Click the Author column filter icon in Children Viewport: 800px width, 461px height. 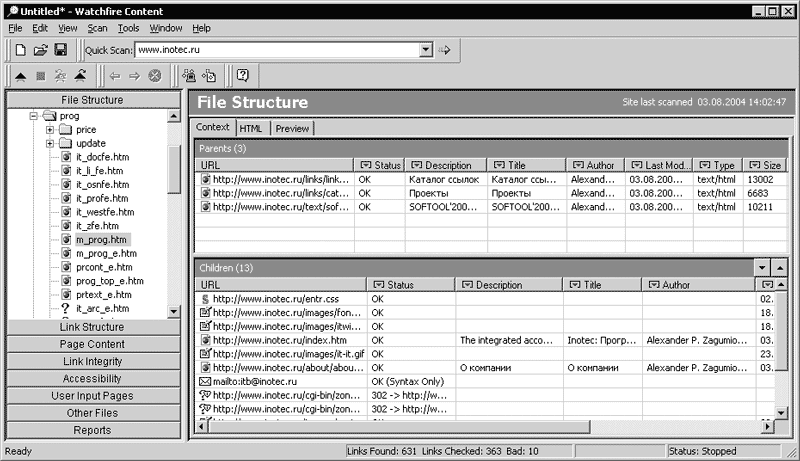pos(654,285)
